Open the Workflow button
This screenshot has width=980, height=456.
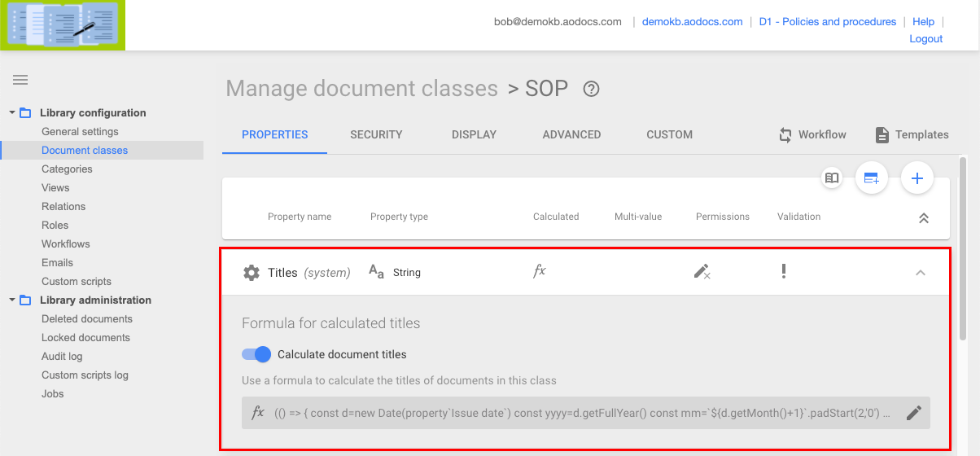[x=812, y=135]
